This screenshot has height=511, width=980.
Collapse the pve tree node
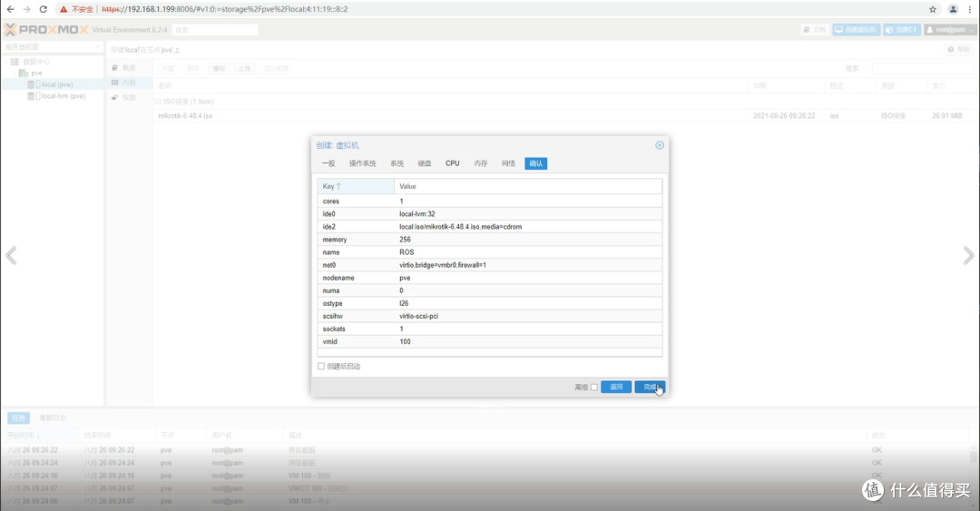click(15, 74)
